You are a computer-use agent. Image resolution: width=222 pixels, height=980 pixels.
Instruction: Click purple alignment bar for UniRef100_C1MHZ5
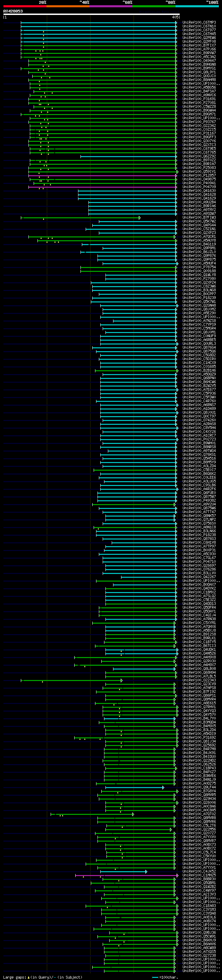click(126, 875)
